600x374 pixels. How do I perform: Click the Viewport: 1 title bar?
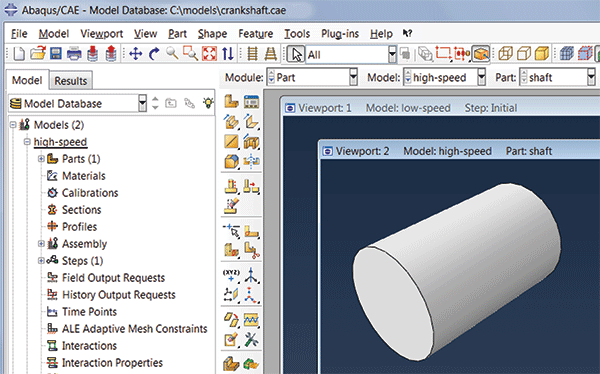click(x=441, y=108)
